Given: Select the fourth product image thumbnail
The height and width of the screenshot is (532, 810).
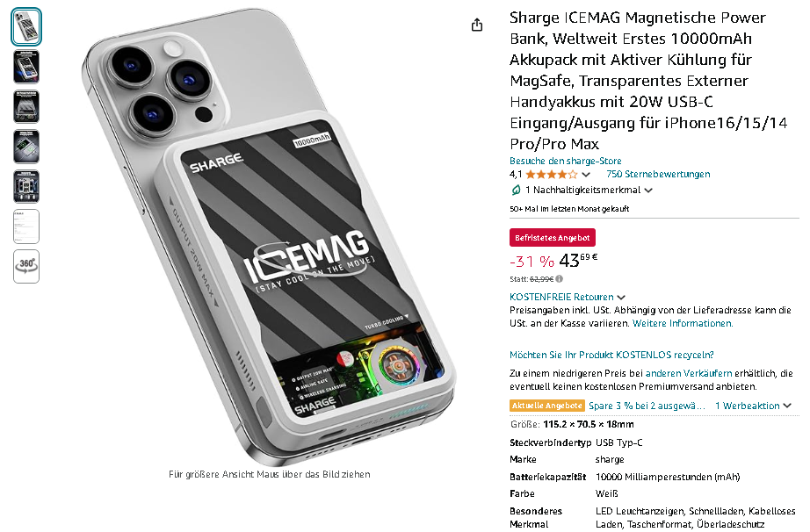Looking at the screenshot, I should [26, 147].
